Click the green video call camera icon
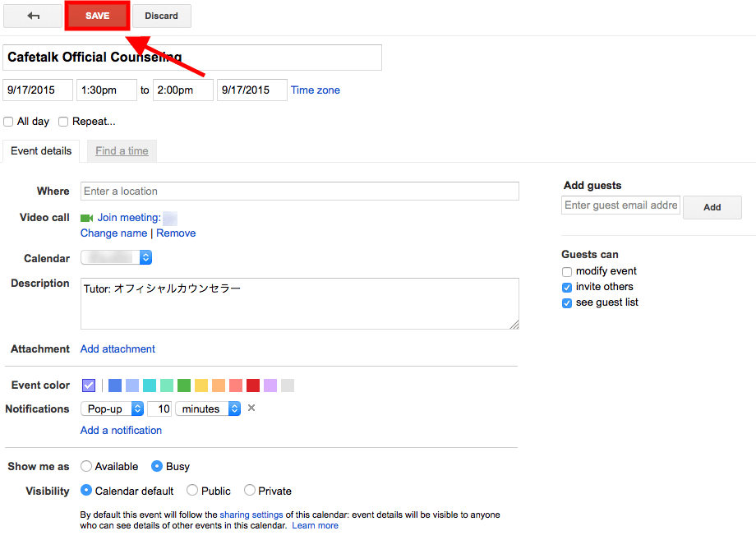The image size is (756, 540). coord(87,218)
